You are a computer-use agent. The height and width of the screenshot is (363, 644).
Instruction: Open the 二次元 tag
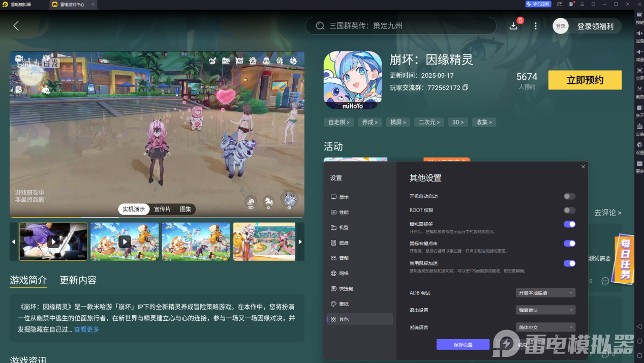[x=429, y=122]
